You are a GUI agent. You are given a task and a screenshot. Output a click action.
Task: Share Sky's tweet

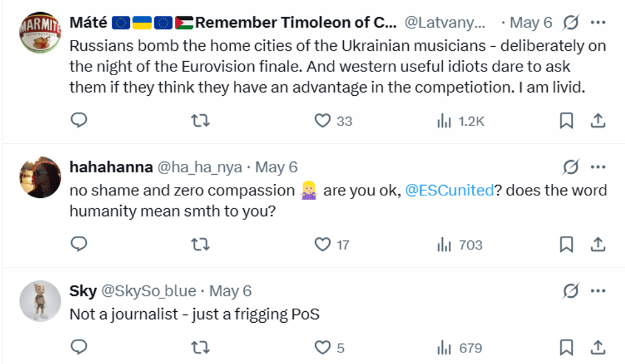[598, 348]
